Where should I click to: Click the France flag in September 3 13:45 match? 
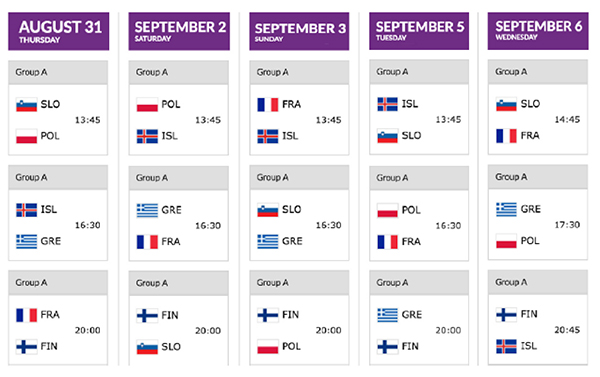[267, 104]
